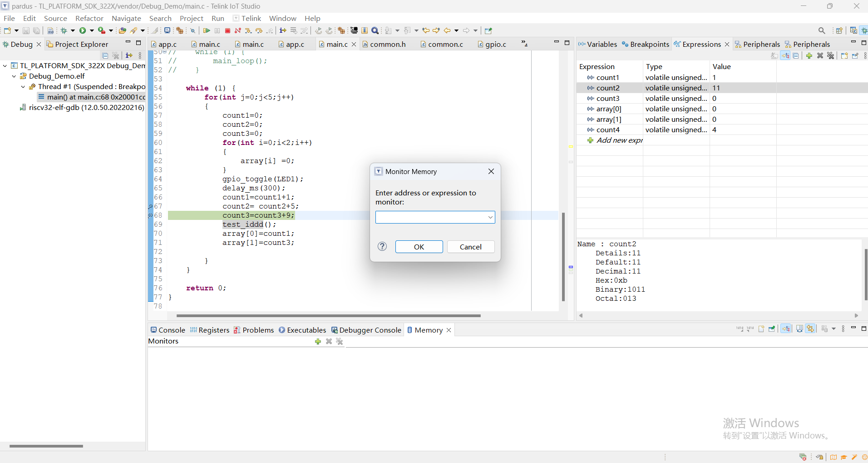Open the Refactor menu
Screen dimensions: 868x463
point(89,18)
